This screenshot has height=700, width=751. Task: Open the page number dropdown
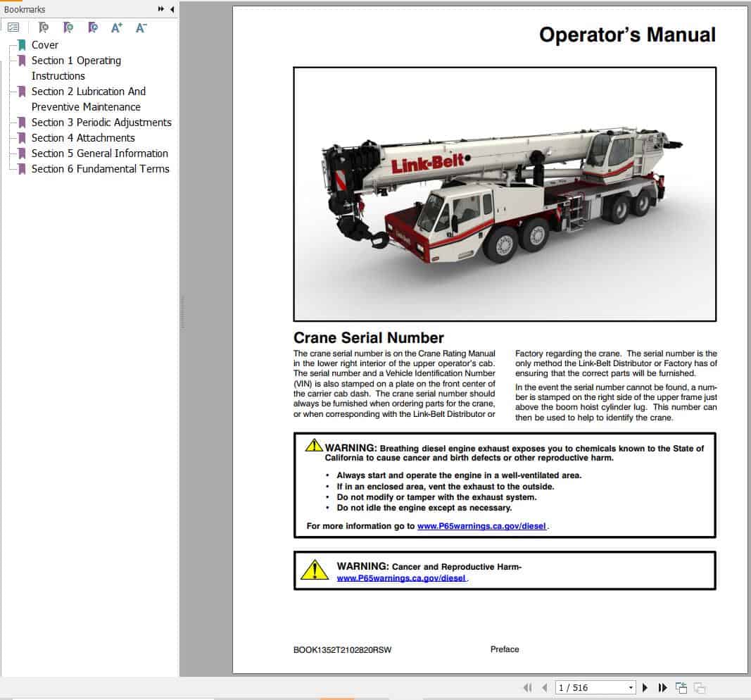(x=631, y=687)
